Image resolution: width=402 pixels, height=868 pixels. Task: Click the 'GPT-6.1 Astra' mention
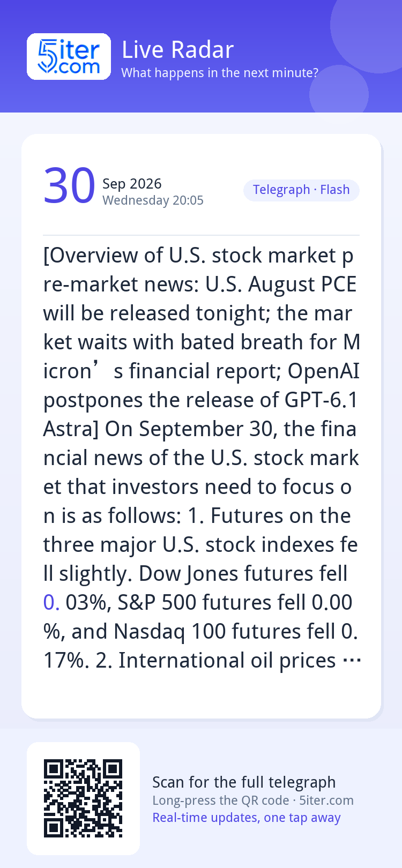click(x=201, y=414)
